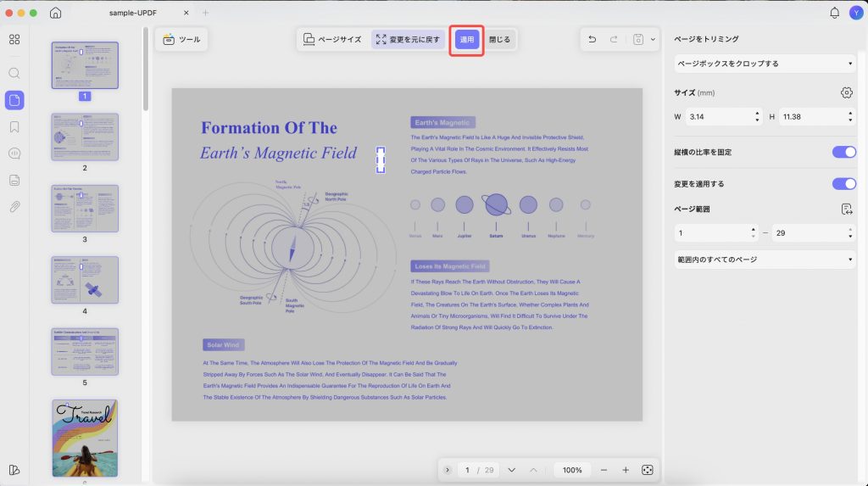Click the notification bell icon
Screen dimensions: 868x486
834,12
